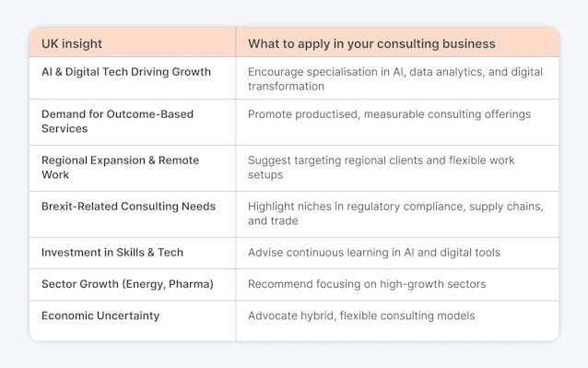Select 'Brexit-Related Consulting Needs' row label

pos(128,207)
